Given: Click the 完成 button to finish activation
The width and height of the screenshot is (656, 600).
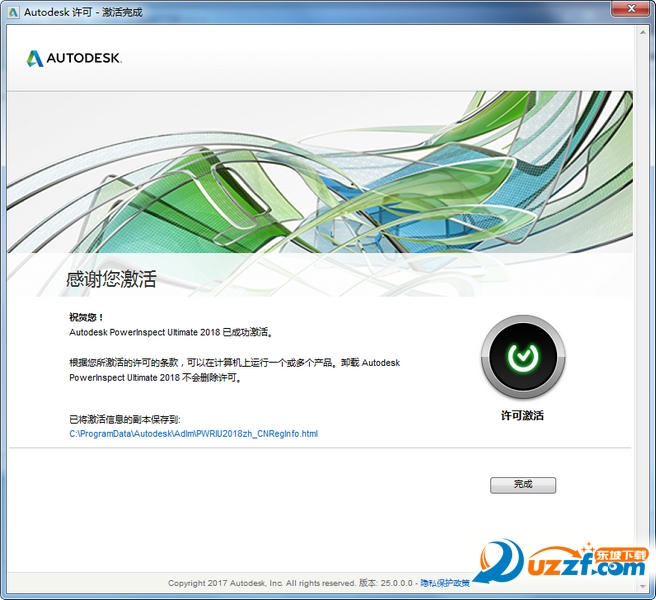Looking at the screenshot, I should (523, 485).
